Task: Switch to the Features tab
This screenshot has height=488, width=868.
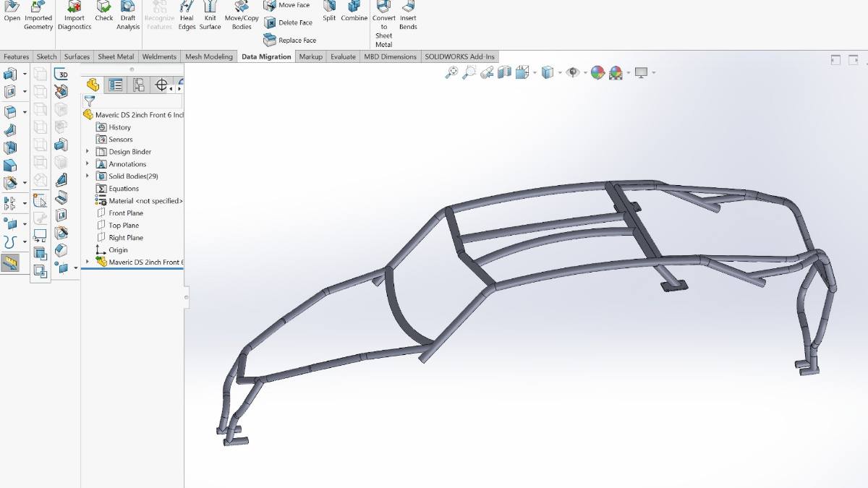Action: 17,56
